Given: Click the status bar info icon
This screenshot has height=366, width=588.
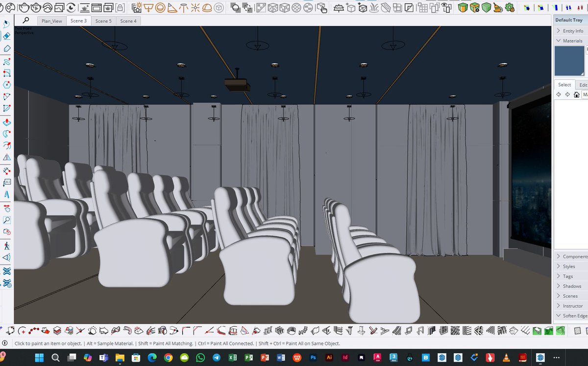Looking at the screenshot, I should tap(5, 343).
